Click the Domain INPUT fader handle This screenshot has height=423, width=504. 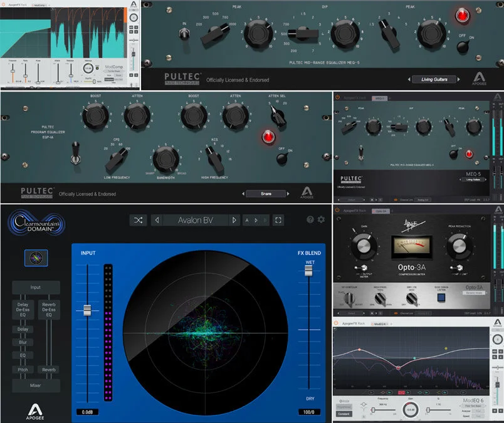tap(87, 310)
